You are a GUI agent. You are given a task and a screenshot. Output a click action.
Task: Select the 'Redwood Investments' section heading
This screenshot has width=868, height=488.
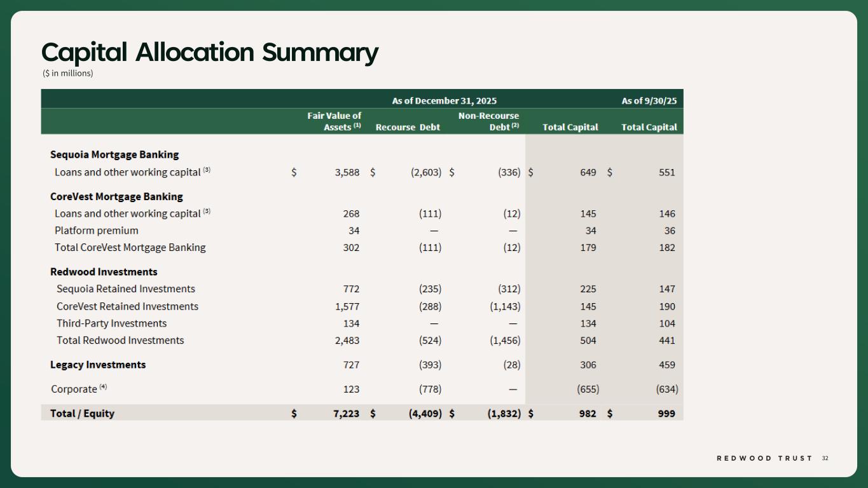click(x=104, y=271)
